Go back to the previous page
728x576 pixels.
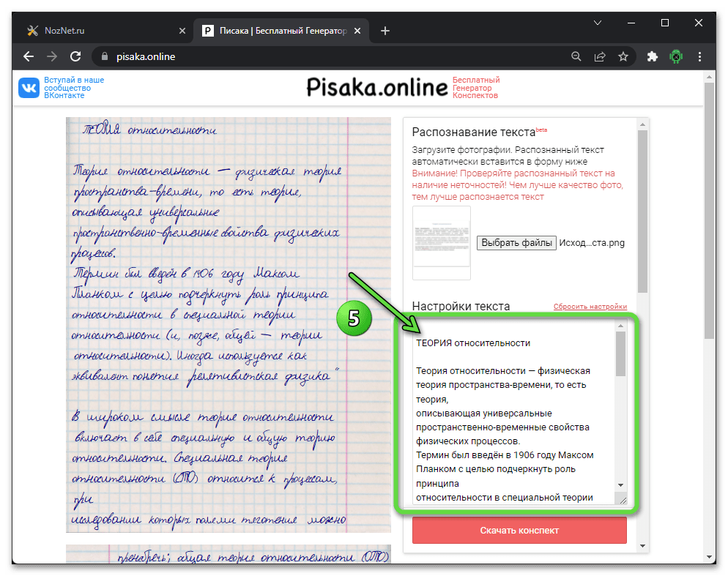tap(29, 56)
